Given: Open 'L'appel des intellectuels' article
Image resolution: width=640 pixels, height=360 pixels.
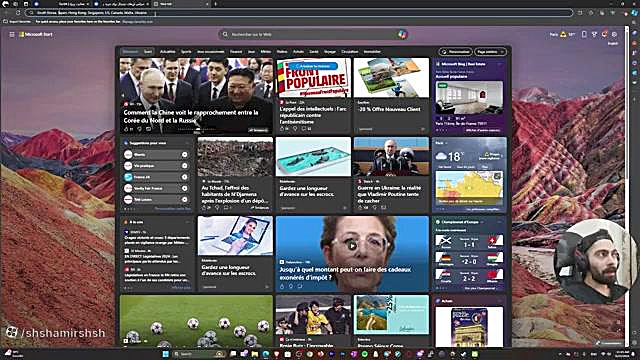Looking at the screenshot, I should [x=313, y=116].
